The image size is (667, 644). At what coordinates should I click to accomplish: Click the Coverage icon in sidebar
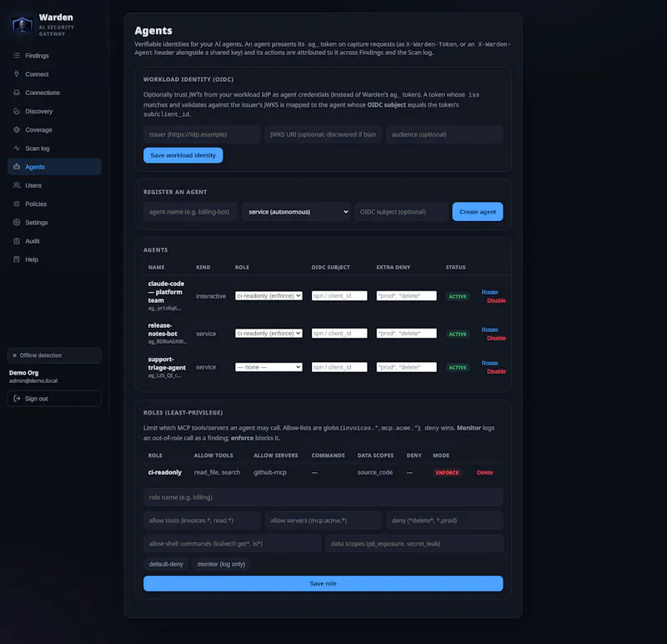pos(17,130)
